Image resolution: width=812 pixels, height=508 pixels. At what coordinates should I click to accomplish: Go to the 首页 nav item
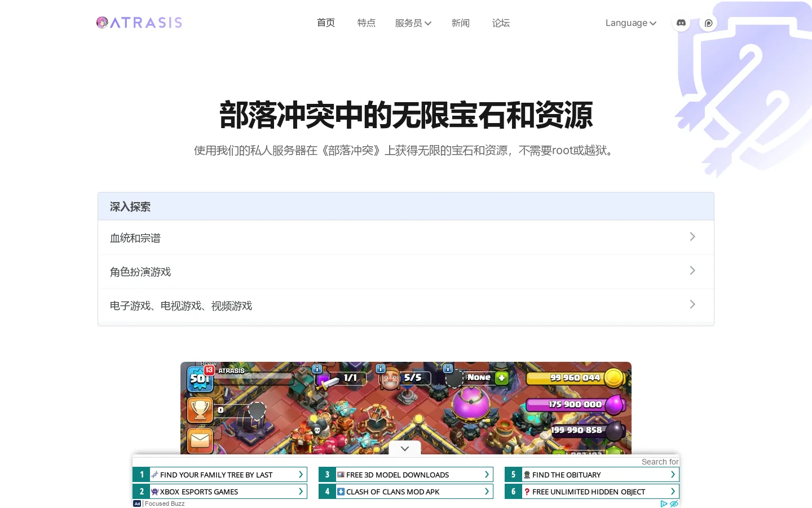click(326, 23)
